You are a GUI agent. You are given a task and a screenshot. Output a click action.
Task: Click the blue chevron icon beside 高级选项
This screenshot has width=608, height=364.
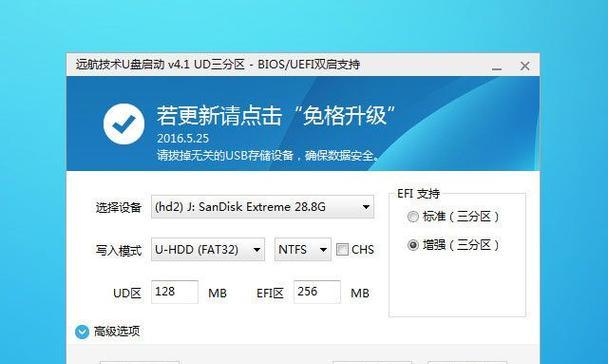82,332
